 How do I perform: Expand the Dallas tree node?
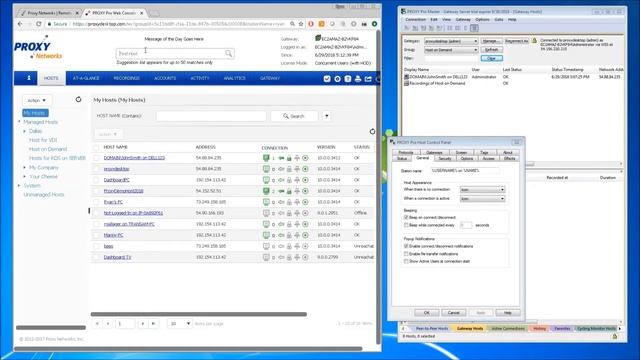tap(24, 131)
